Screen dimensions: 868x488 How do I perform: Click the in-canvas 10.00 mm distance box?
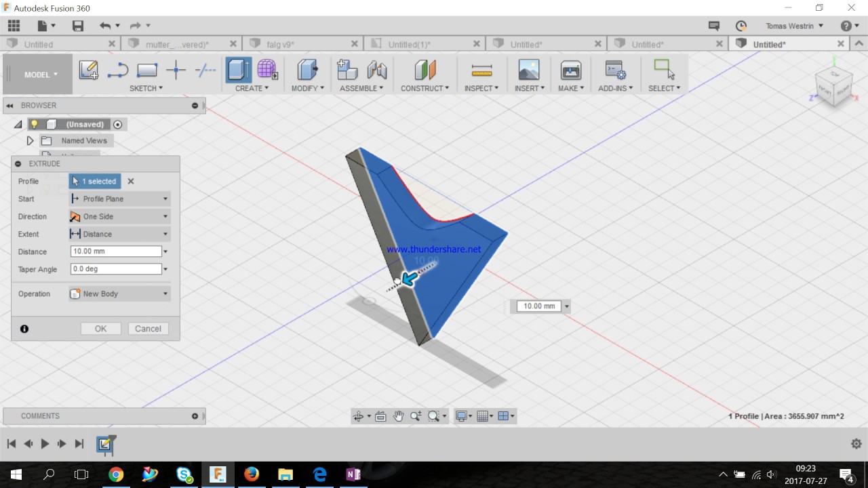tap(539, 306)
